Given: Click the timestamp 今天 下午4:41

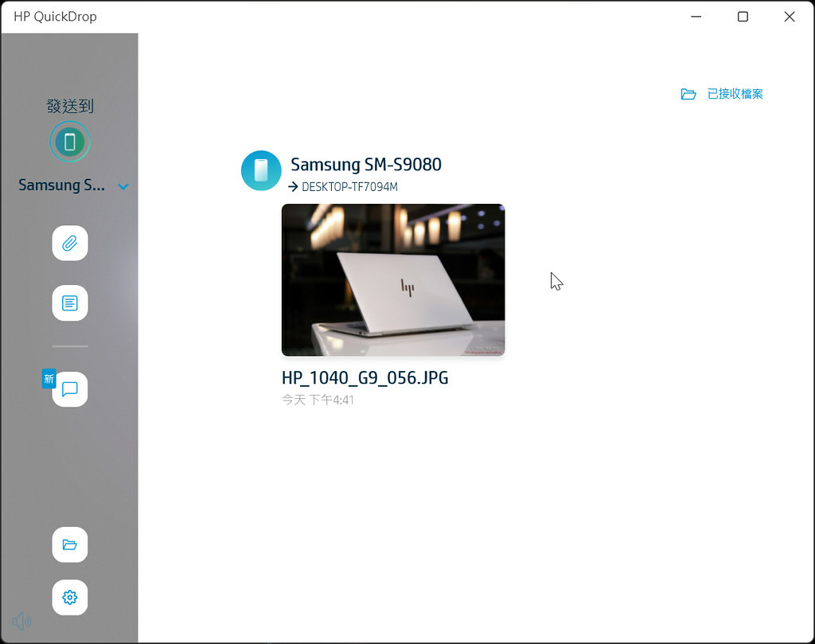Looking at the screenshot, I should pyautogui.click(x=318, y=400).
